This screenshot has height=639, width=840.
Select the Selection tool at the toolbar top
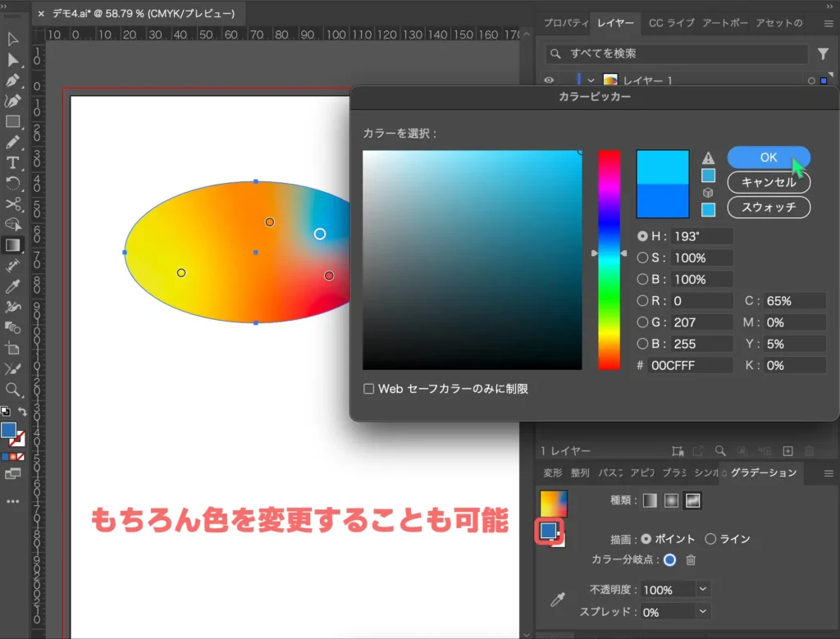12,38
